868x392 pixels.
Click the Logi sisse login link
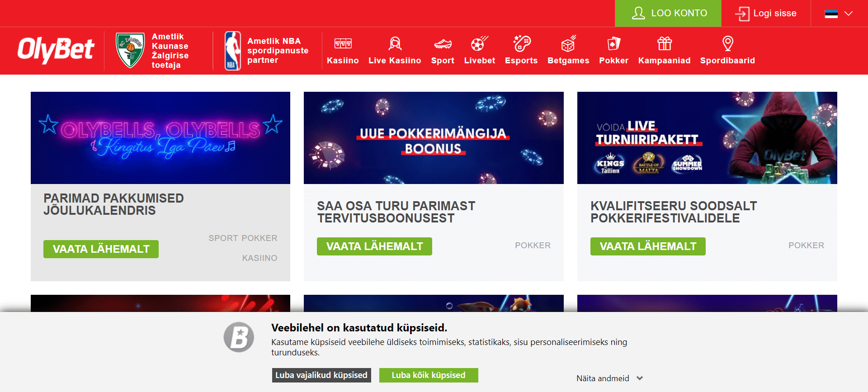tap(766, 14)
